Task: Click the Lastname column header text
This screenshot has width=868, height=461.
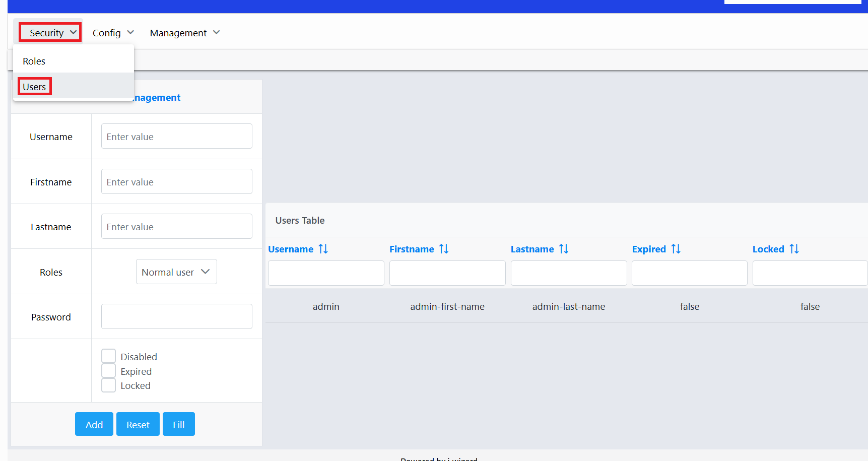Action: (x=532, y=249)
